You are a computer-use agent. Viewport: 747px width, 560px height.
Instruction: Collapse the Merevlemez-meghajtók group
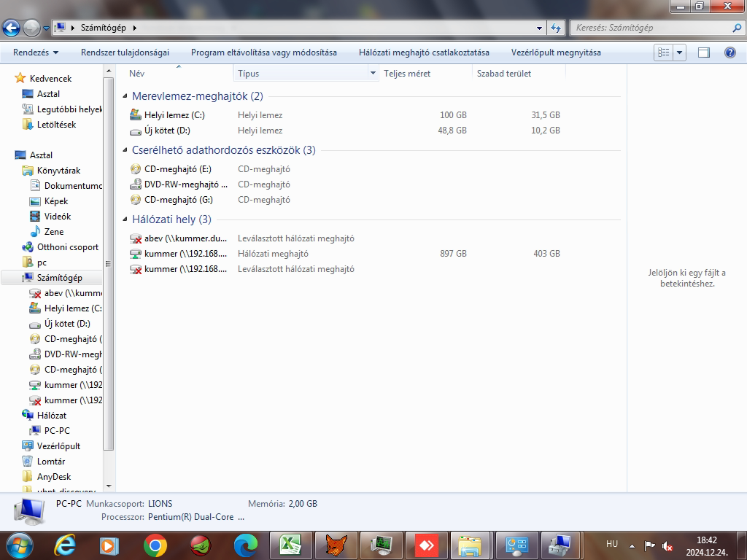[125, 96]
